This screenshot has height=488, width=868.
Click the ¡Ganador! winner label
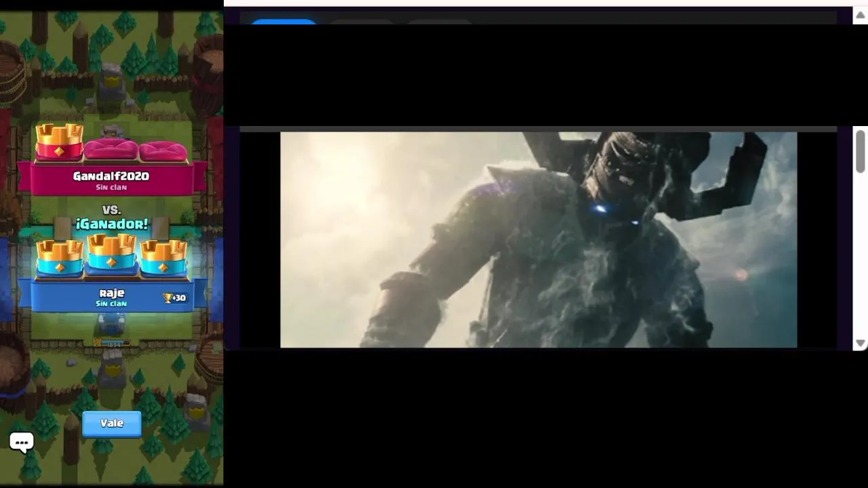(112, 224)
